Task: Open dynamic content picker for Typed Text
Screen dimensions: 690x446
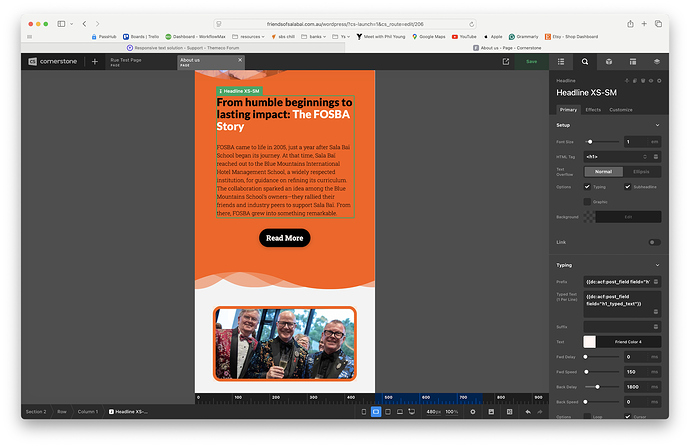Action: [656, 311]
